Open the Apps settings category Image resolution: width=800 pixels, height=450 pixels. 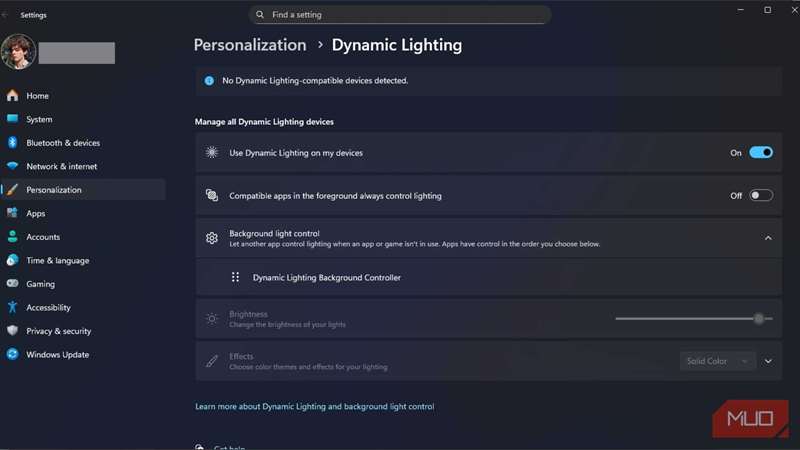click(x=36, y=213)
